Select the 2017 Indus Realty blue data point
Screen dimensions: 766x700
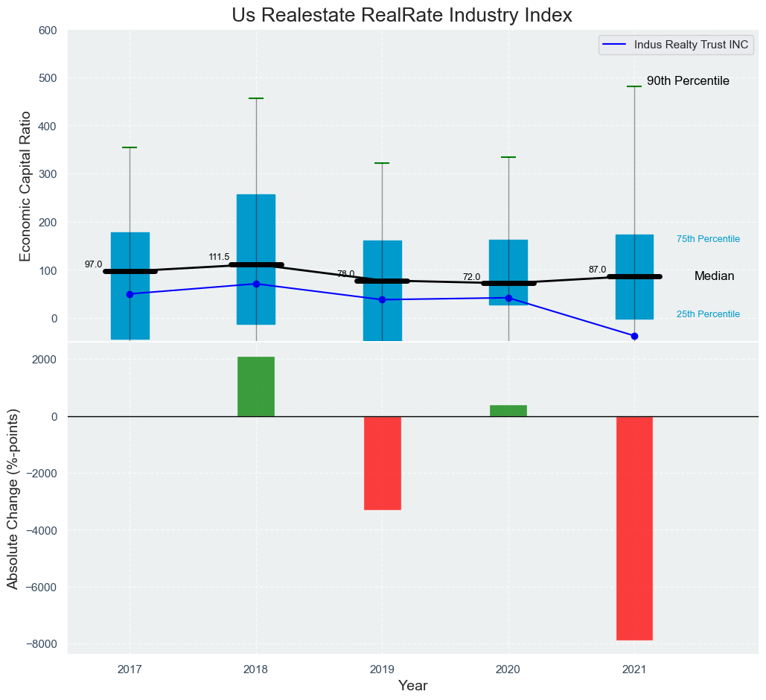(x=130, y=294)
